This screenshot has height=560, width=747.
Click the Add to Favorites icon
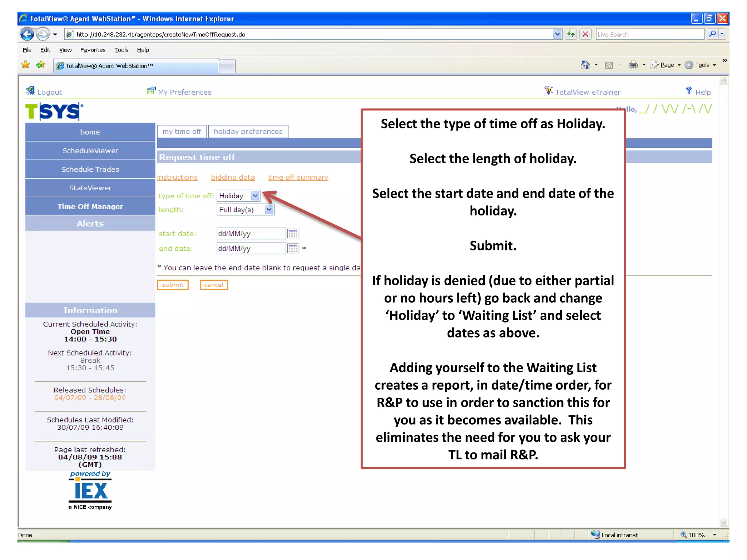[40, 65]
